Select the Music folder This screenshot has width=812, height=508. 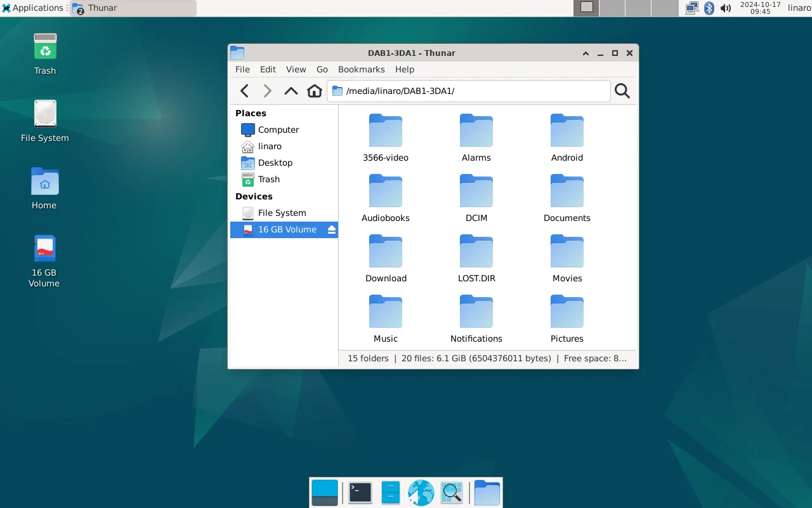(386, 319)
